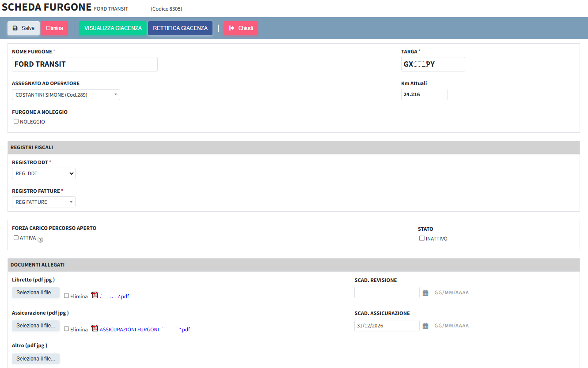Check Elimina for the Libretto document
The image size is (588, 368).
pyautogui.click(x=67, y=296)
